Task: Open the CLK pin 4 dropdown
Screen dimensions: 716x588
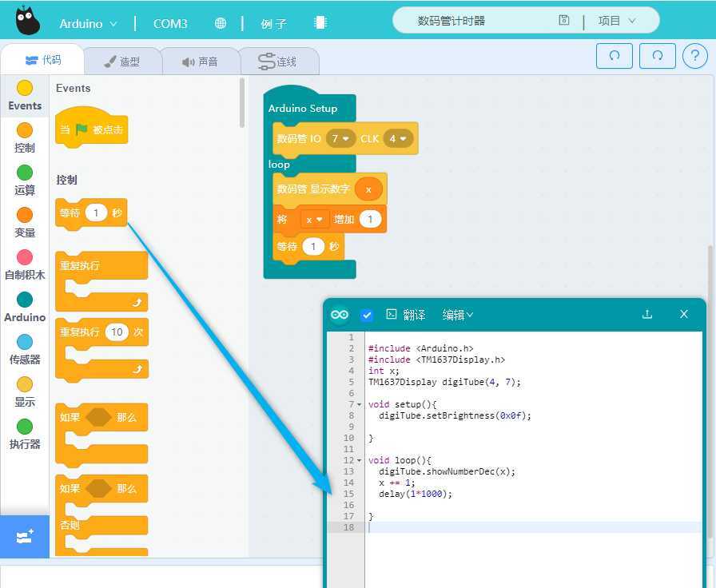Action: (x=398, y=138)
